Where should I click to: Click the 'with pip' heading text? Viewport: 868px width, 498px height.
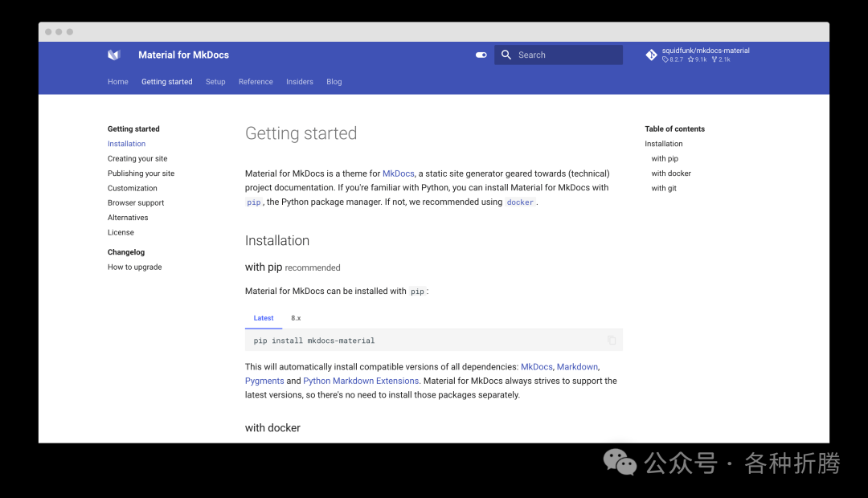coord(264,267)
